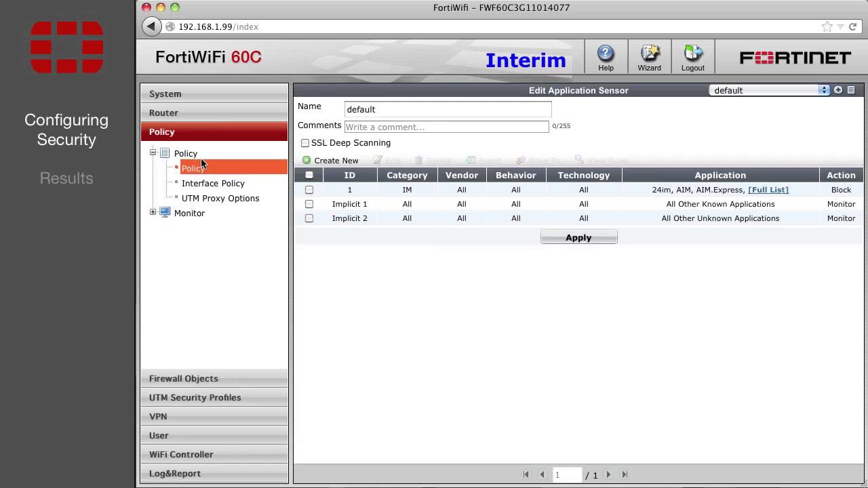
Task: Sort by the Vendor column header
Action: pos(462,175)
